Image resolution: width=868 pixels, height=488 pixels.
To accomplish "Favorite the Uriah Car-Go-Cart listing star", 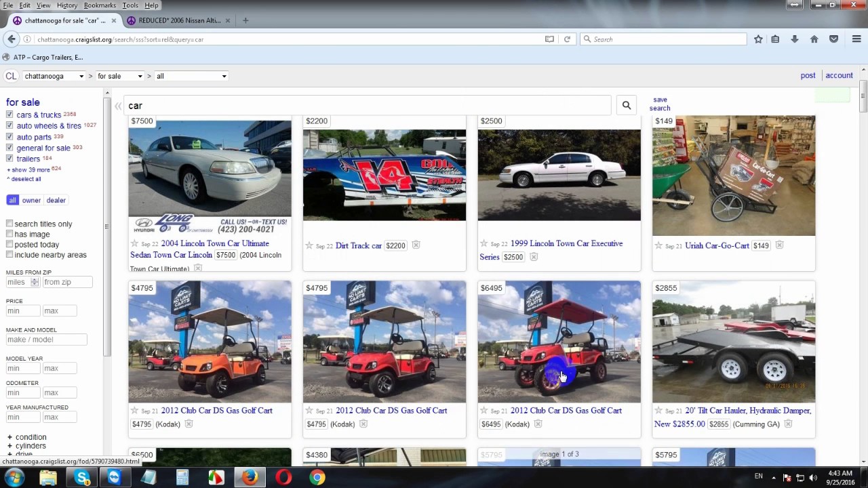I will [x=658, y=245].
